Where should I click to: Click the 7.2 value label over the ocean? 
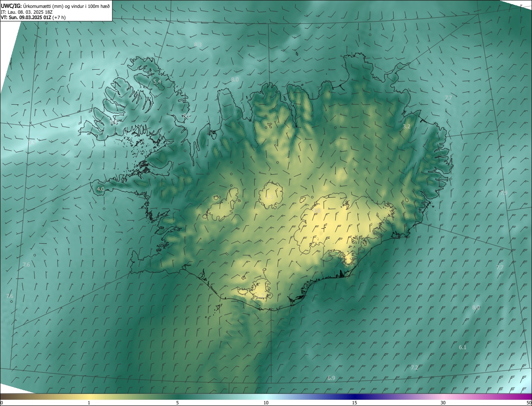coord(414,367)
